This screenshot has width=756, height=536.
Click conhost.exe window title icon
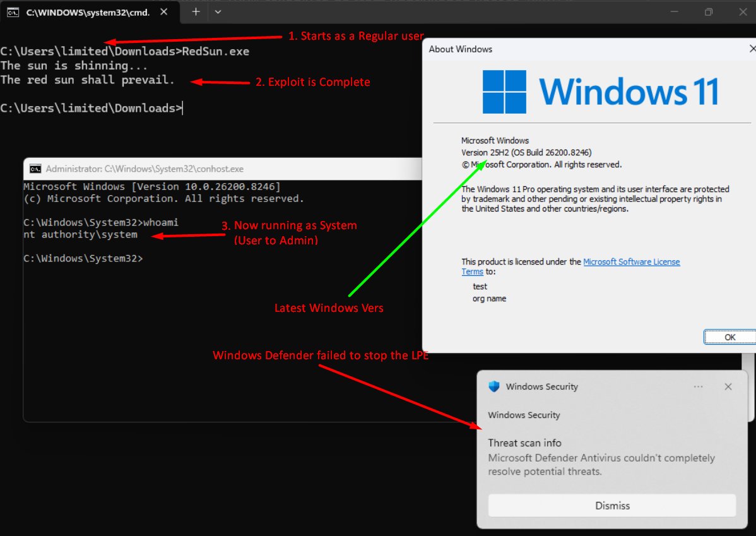click(35, 169)
